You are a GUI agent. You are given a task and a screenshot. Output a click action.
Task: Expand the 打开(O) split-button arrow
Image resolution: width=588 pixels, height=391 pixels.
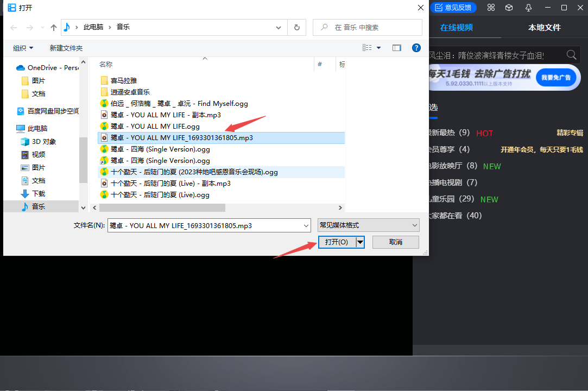tap(359, 242)
